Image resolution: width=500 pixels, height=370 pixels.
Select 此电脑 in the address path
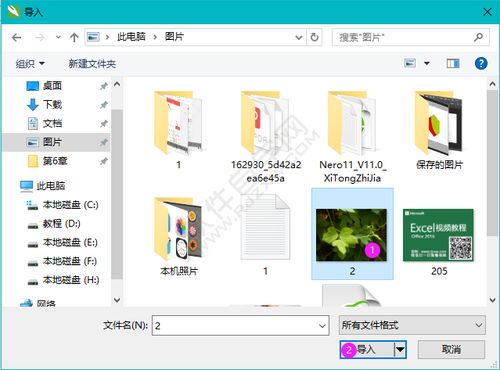[x=131, y=37]
